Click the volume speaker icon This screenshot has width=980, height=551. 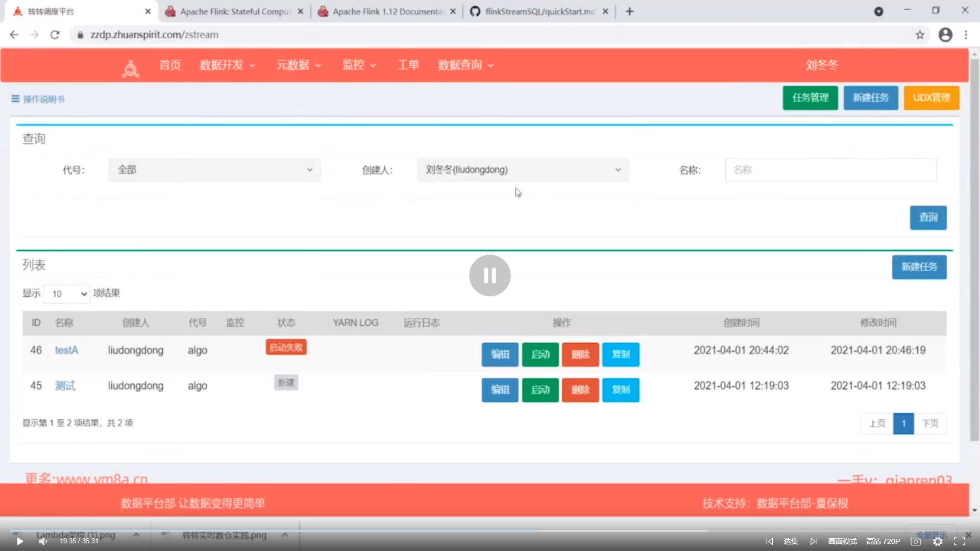pos(43,541)
